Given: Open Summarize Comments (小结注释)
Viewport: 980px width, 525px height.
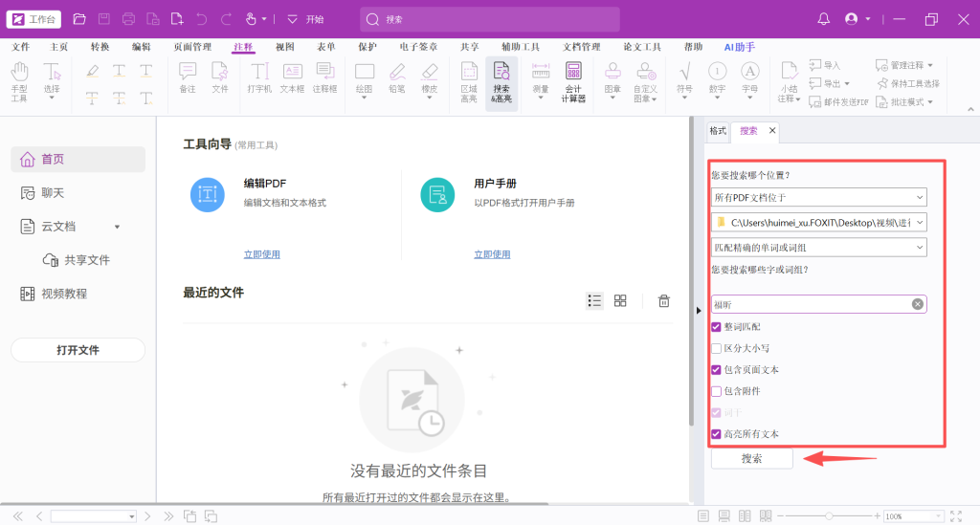Looking at the screenshot, I should pyautogui.click(x=789, y=82).
